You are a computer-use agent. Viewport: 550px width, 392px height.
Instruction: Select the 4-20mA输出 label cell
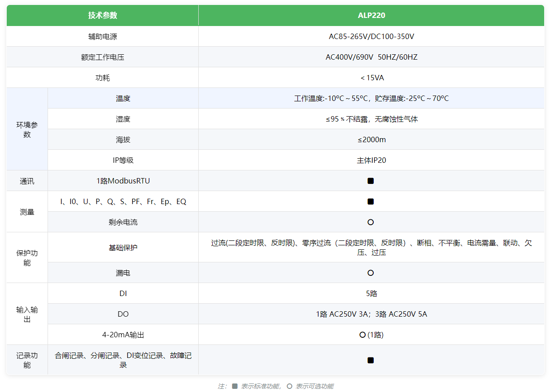coord(123,335)
